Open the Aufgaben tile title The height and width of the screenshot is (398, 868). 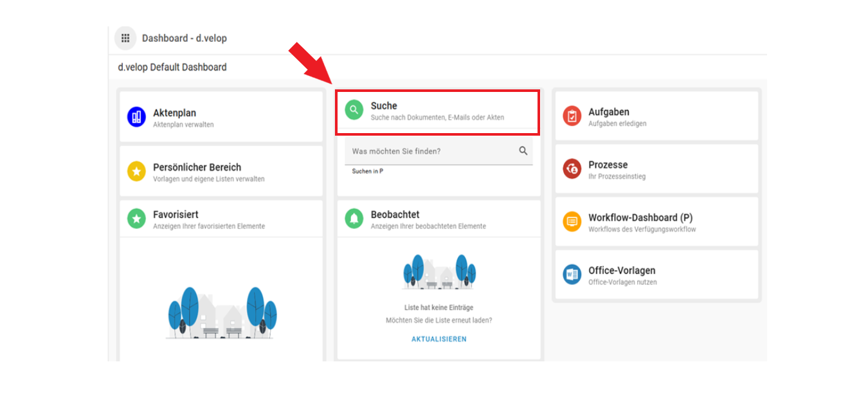608,112
